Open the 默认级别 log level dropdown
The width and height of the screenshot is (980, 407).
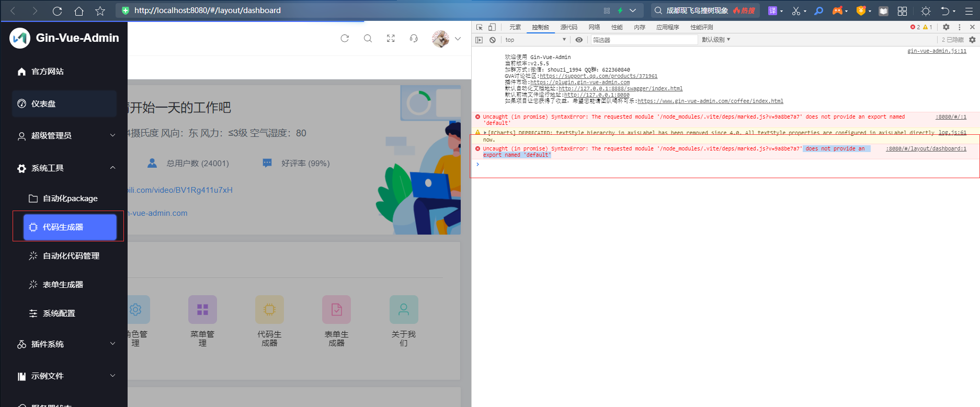point(716,40)
